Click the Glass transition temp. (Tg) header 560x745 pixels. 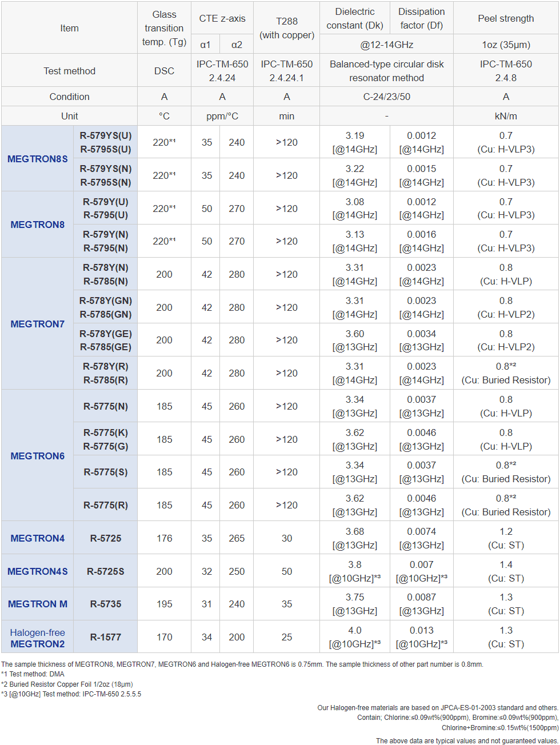point(164,28)
